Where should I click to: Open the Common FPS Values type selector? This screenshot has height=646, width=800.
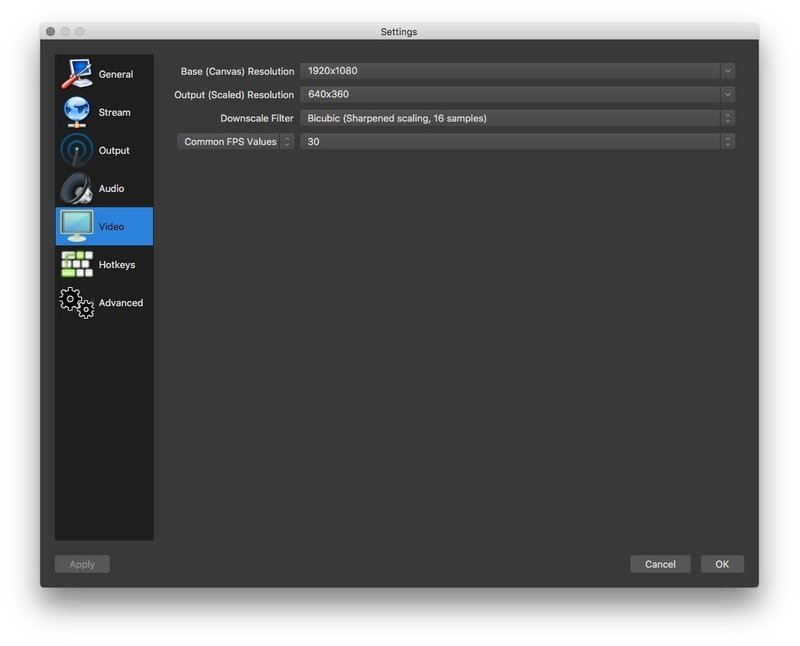236,141
